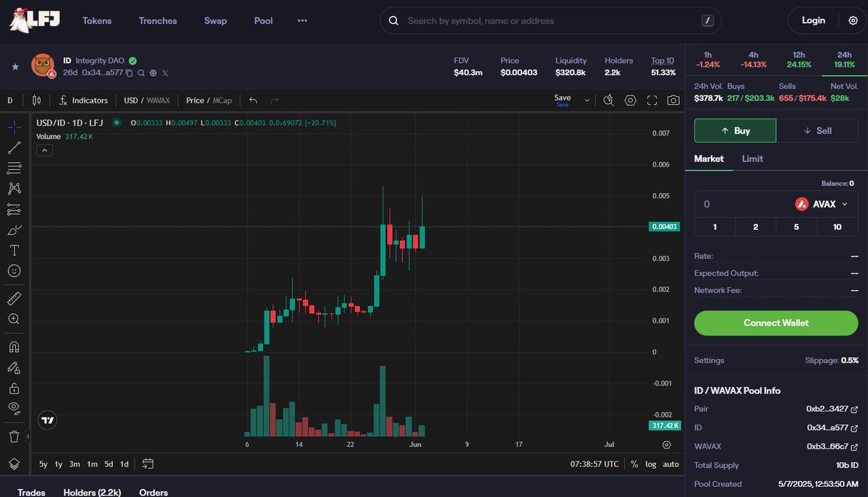
Task: Select the Fibonacci retracement tool
Action: coord(14,168)
